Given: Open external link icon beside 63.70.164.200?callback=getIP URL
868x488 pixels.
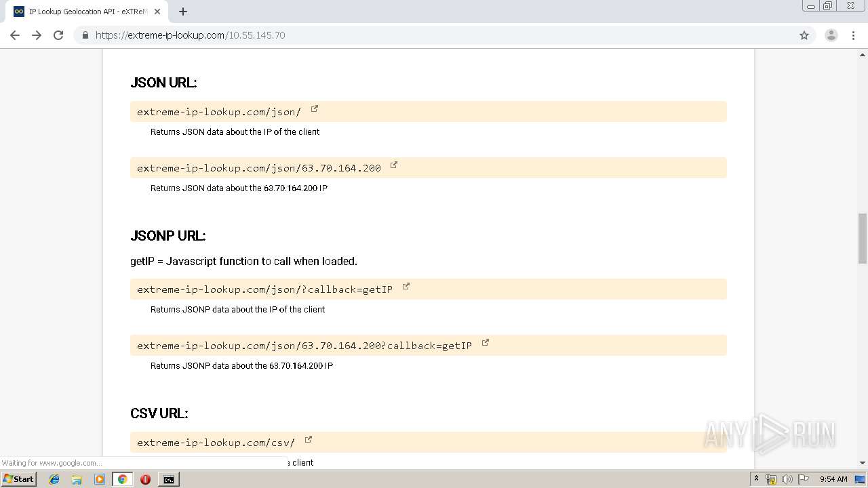Looking at the screenshot, I should (x=486, y=342).
